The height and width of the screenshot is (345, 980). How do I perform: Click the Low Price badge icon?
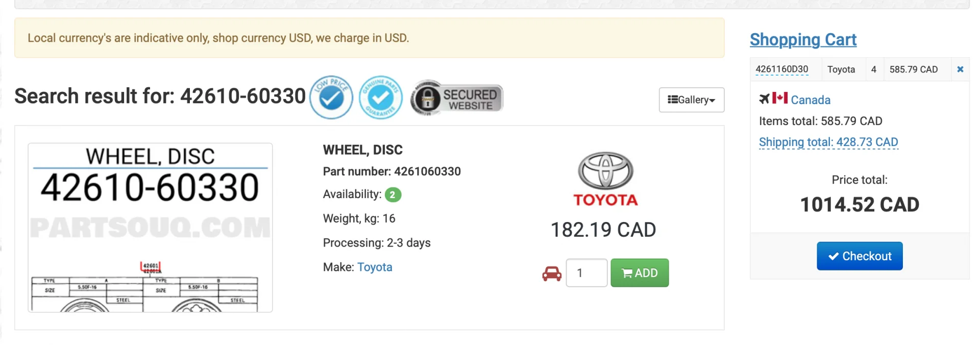tap(331, 97)
